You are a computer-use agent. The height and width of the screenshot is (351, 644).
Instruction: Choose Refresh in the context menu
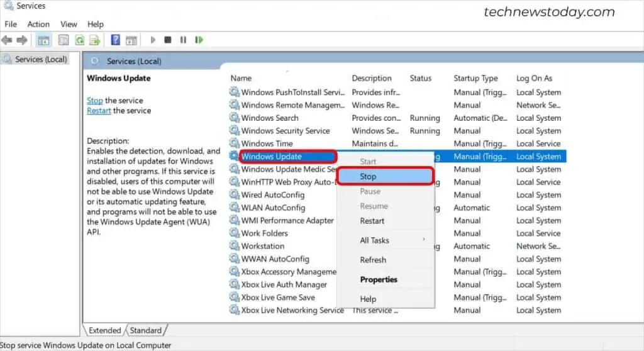click(x=386, y=260)
